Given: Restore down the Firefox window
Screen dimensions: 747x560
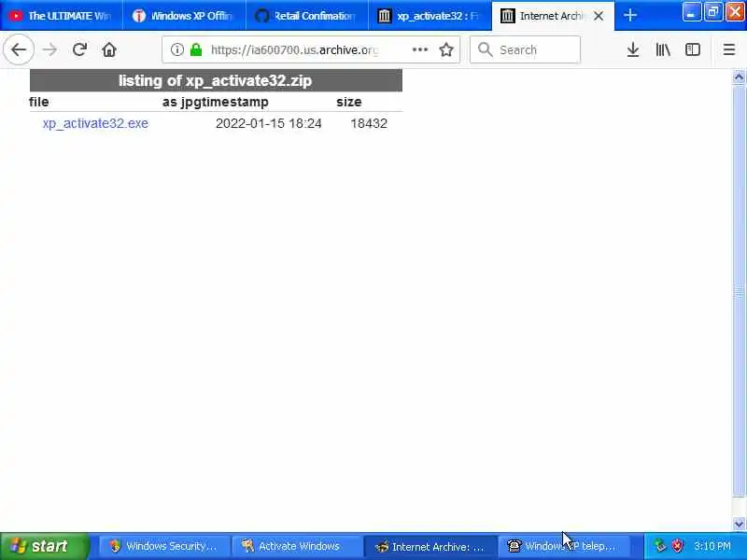Looking at the screenshot, I should (713, 12).
